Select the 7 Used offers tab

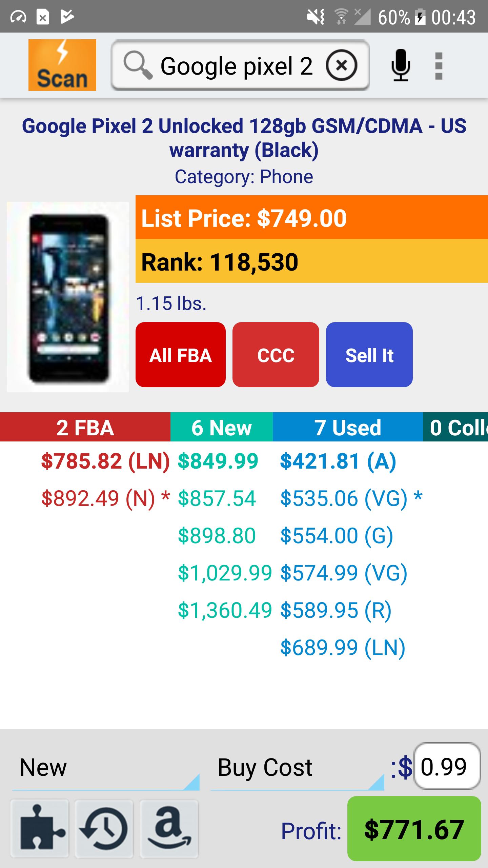point(348,427)
